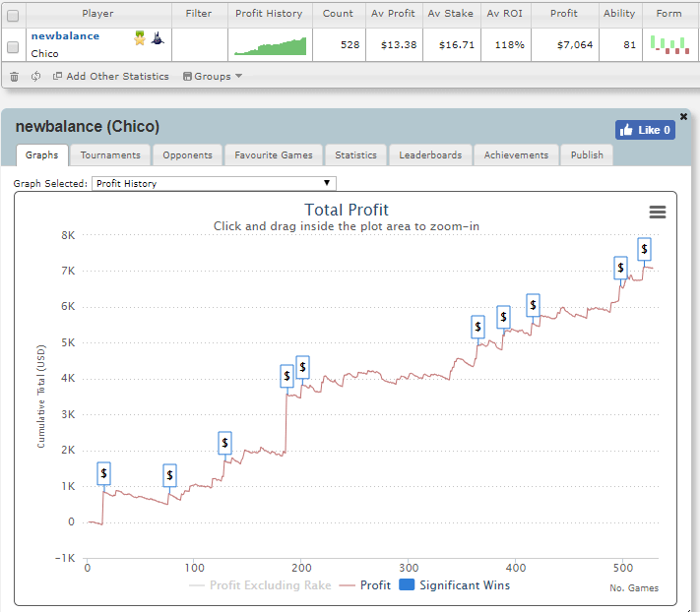This screenshot has height=612, width=700.
Task: Click the refresh icon below the table
Action: 35,77
